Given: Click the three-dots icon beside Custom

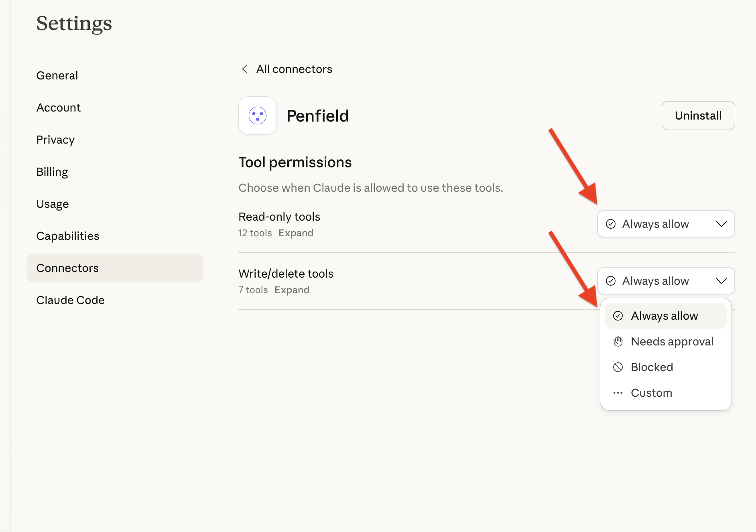Looking at the screenshot, I should tap(618, 393).
